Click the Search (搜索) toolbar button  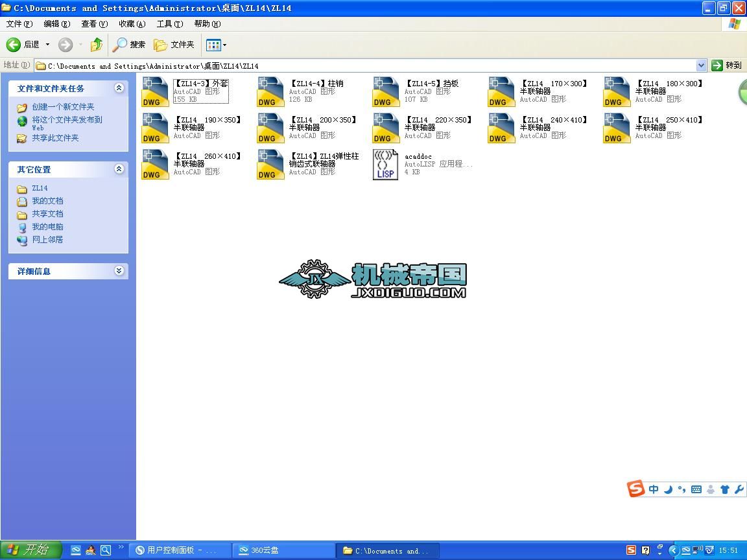[x=129, y=45]
